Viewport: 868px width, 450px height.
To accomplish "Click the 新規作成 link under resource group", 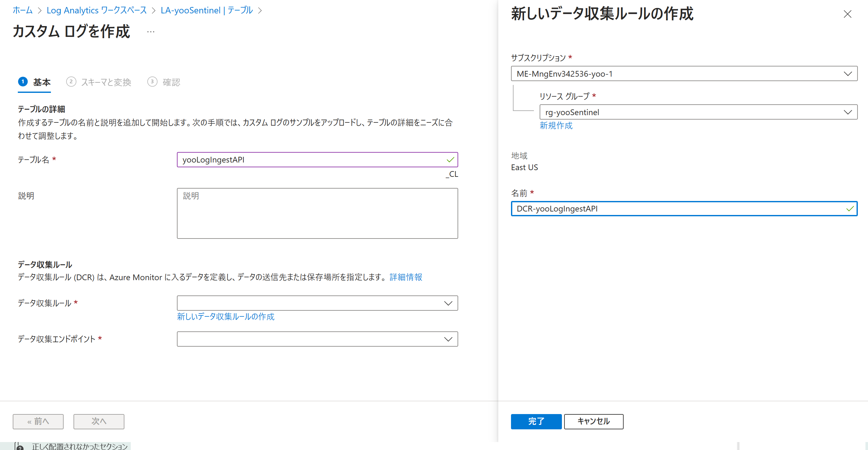I will (556, 126).
